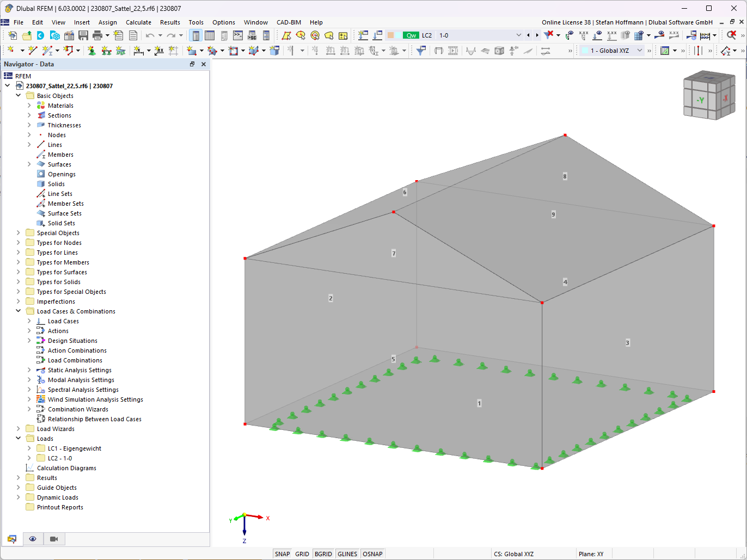Select the Save icon in the toolbar
The width and height of the screenshot is (747, 560).
pos(83,35)
